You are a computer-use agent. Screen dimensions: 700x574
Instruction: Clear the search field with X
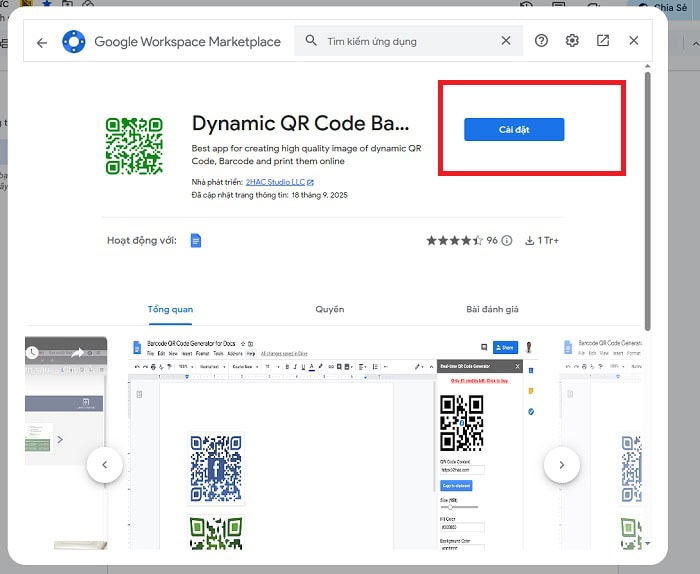point(505,41)
